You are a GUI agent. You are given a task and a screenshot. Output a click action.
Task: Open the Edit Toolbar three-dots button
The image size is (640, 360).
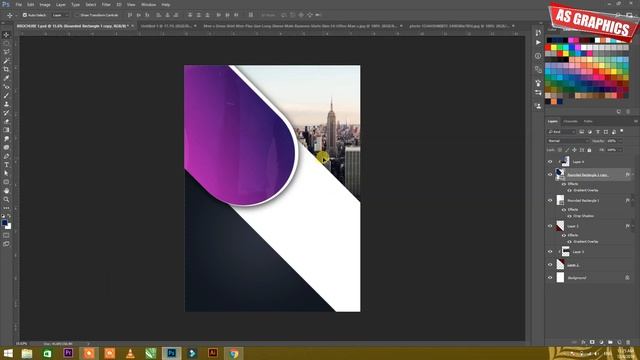(6, 208)
